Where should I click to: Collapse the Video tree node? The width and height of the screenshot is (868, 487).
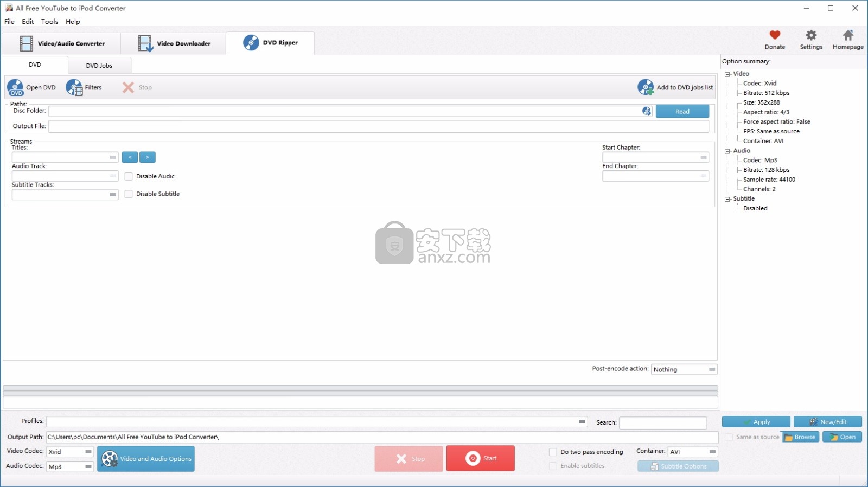[x=727, y=74]
